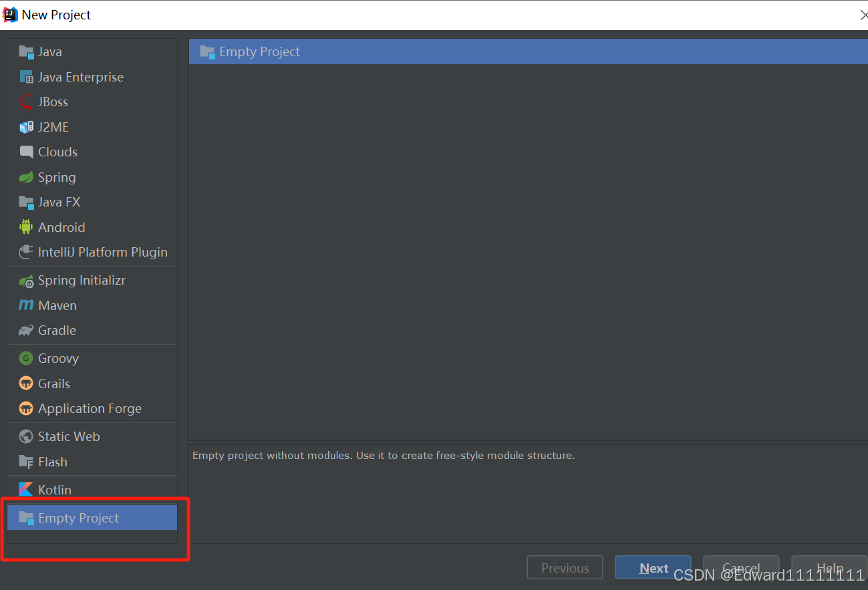Viewport: 868px width, 590px height.
Task: Select the J2ME icon
Action: click(26, 127)
